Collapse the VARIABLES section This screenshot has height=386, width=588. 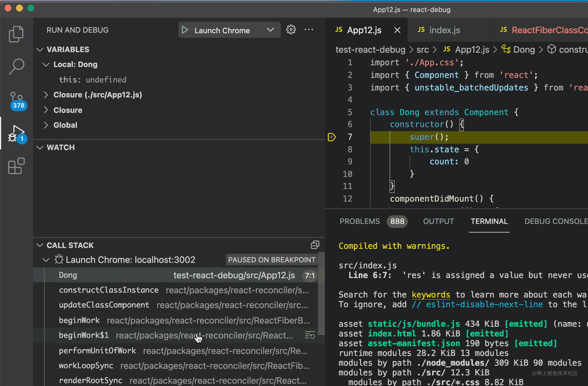tap(40, 50)
